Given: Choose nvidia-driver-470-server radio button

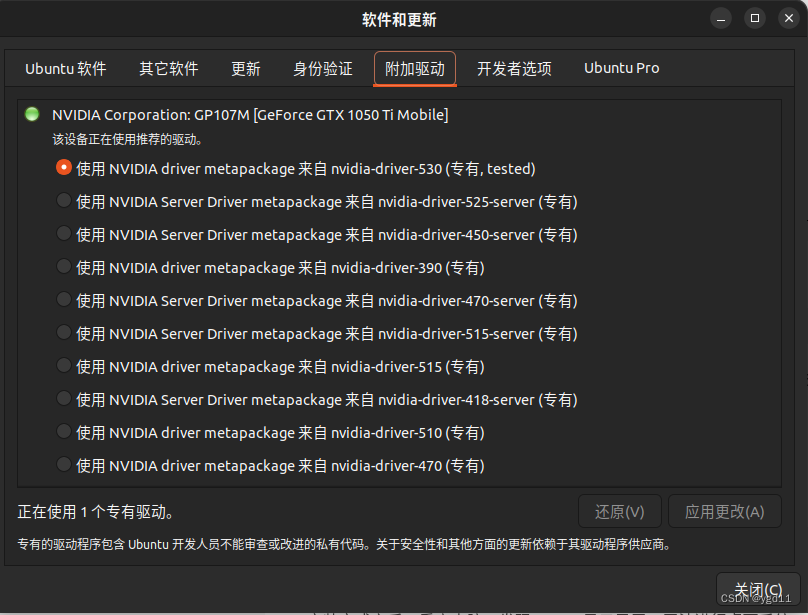Looking at the screenshot, I should (64, 300).
